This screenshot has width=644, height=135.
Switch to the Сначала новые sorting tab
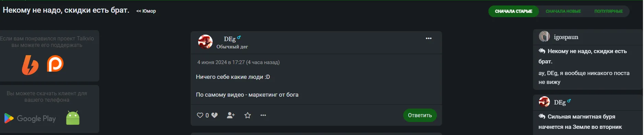pyautogui.click(x=563, y=11)
